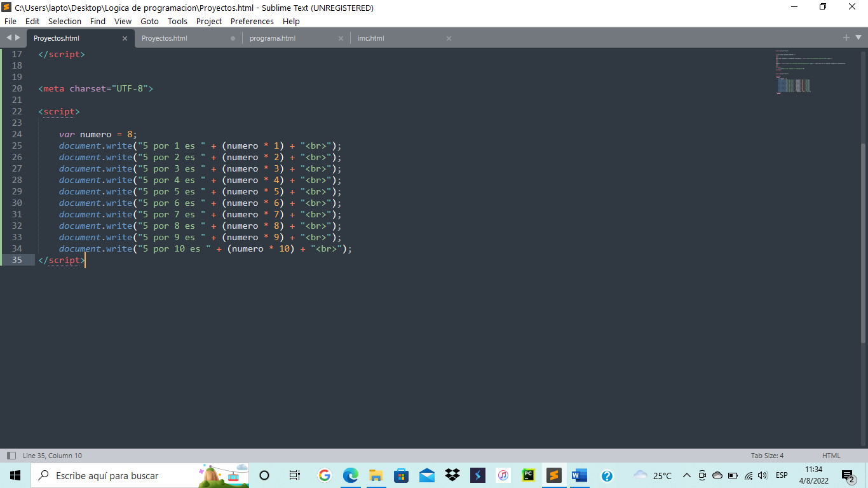
Task: Open the OneDrive cloud tray icon
Action: [717, 475]
